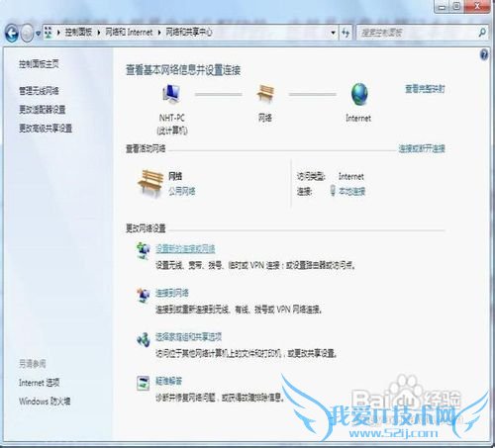
Task: Open 管理无线网络 link
Action: pyautogui.click(x=39, y=90)
